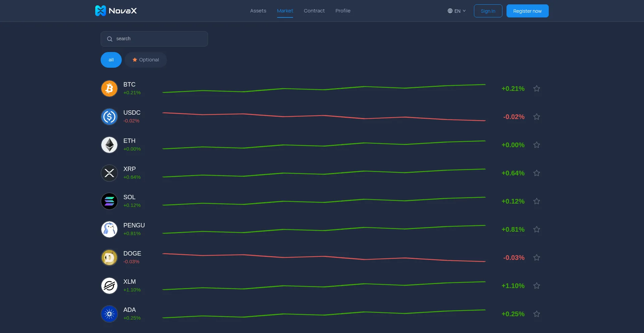Click the globe language icon
Image resolution: width=644 pixels, height=333 pixels.
(450, 11)
